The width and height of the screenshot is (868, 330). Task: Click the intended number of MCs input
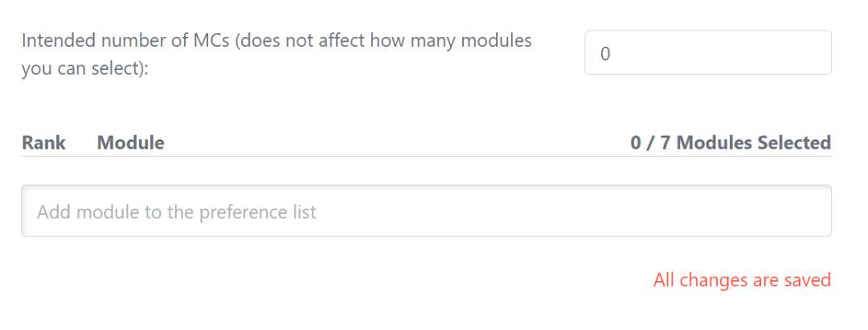[707, 53]
